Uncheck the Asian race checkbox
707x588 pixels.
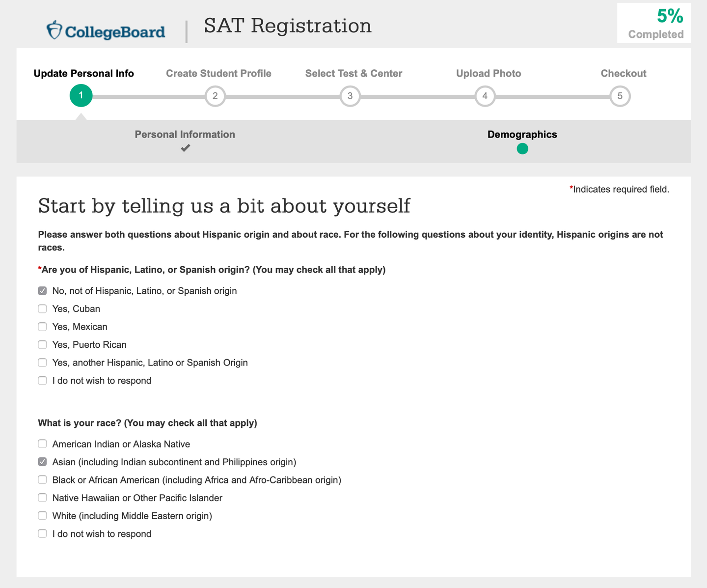tap(43, 462)
